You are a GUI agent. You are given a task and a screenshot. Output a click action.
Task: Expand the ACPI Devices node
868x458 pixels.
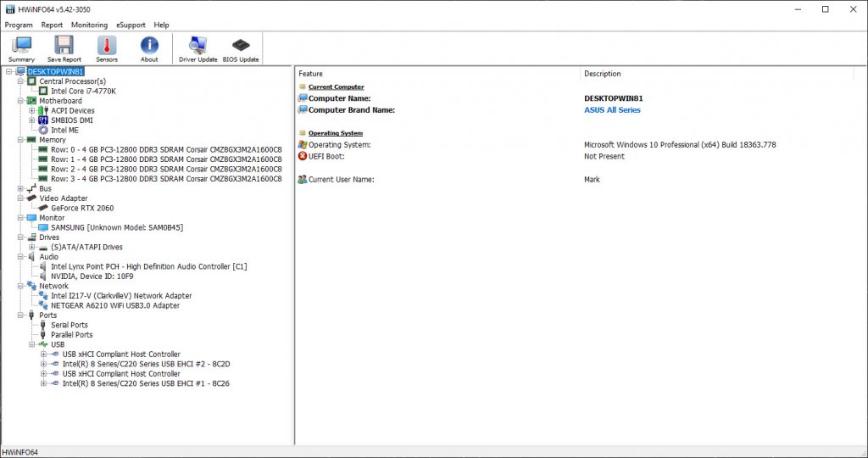click(32, 110)
